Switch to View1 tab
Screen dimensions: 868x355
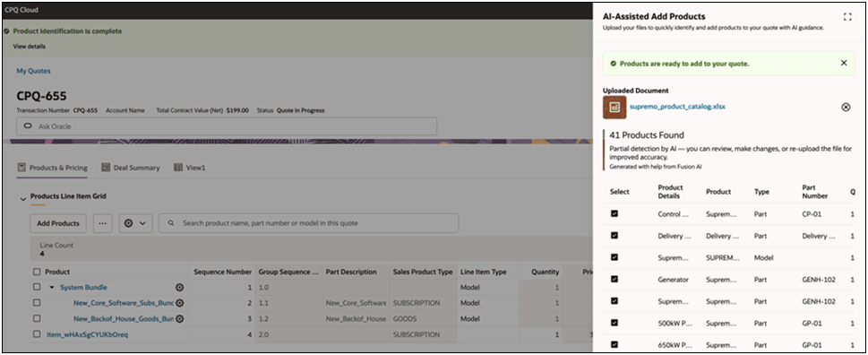point(189,168)
